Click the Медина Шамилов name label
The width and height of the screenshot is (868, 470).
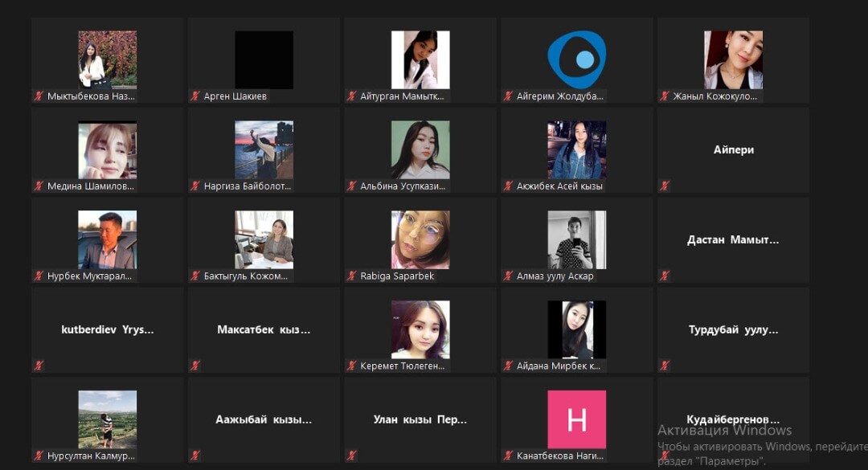[90, 186]
